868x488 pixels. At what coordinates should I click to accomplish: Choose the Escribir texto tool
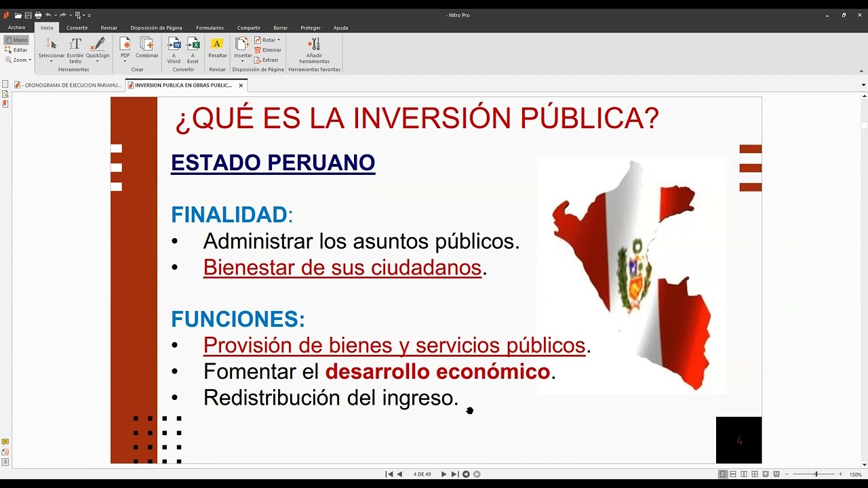tap(75, 51)
